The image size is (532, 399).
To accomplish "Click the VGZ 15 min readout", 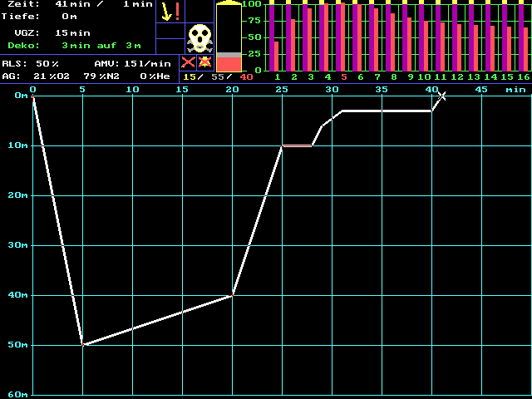I will [73, 32].
